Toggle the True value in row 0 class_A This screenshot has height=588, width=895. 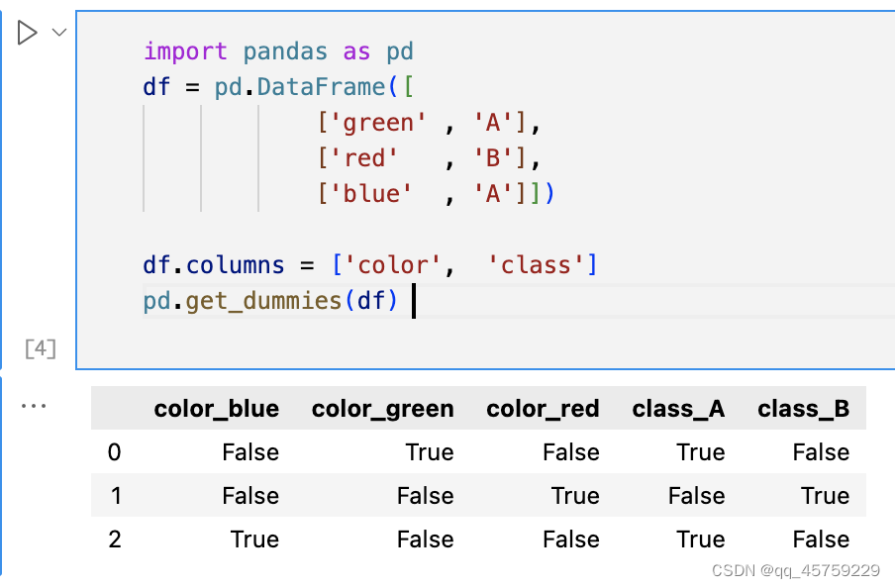pyautogui.click(x=700, y=451)
